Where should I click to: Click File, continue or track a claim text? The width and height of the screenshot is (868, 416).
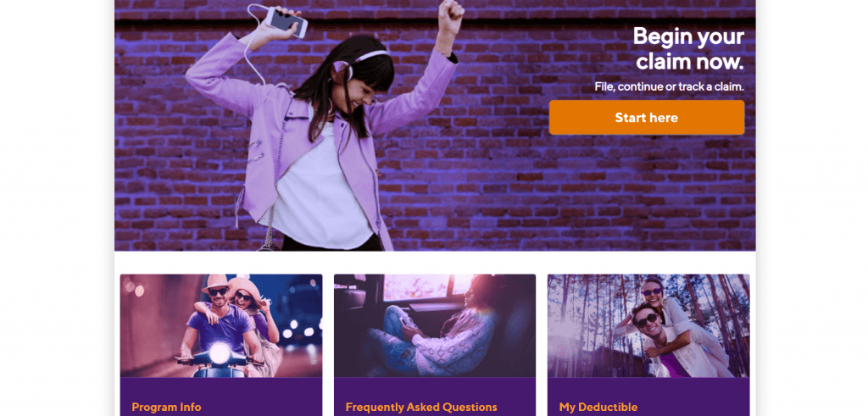pyautogui.click(x=669, y=87)
